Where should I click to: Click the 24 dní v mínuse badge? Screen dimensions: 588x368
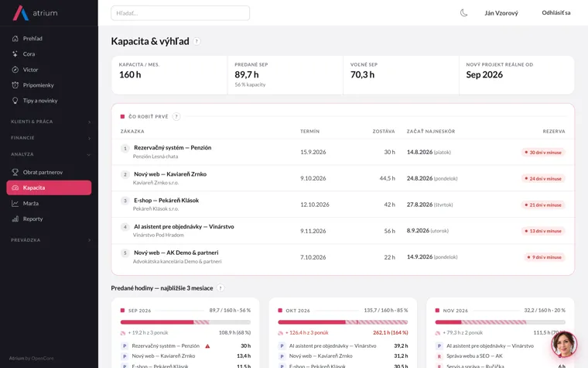[x=543, y=179]
